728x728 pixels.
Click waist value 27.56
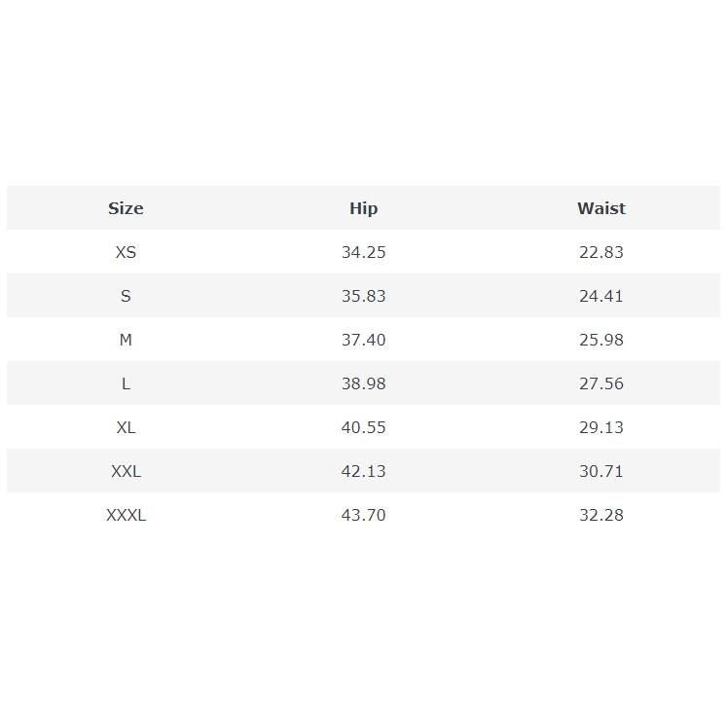tap(601, 383)
